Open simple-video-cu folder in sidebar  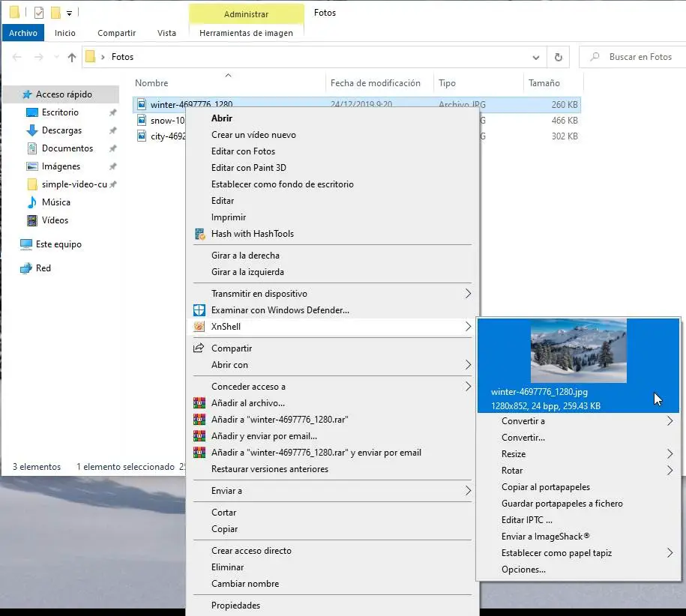(x=74, y=184)
